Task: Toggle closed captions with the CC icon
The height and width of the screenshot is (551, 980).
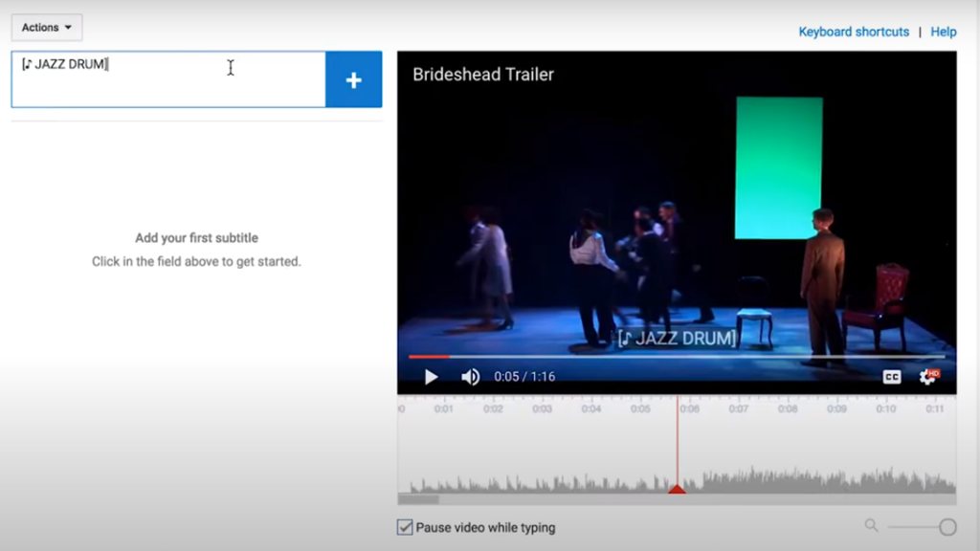Action: pyautogui.click(x=891, y=377)
